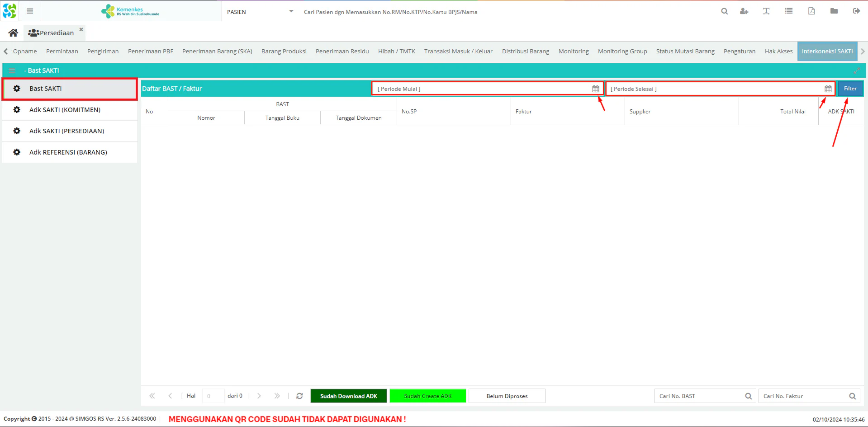Toggle the hamburger menu beside the logo

30,11
